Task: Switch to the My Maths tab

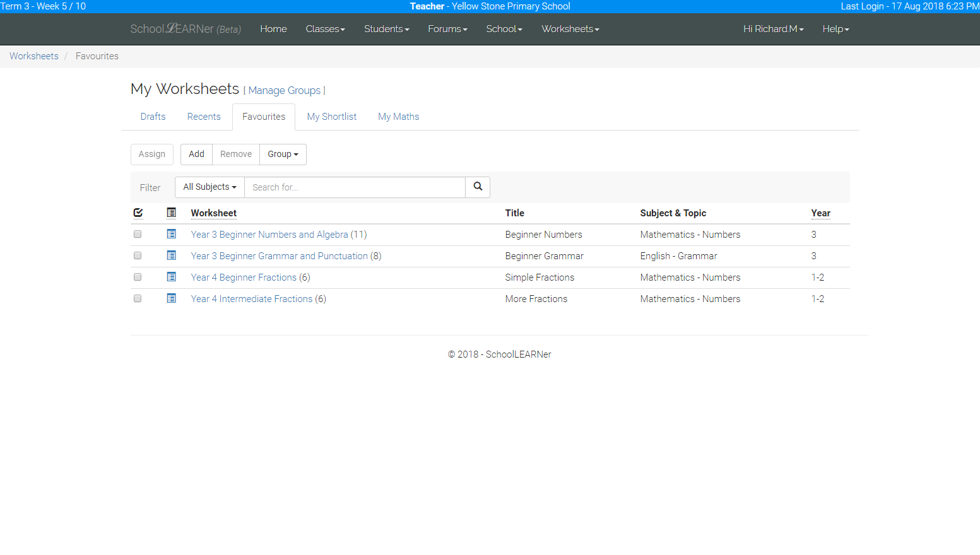Action: click(399, 117)
